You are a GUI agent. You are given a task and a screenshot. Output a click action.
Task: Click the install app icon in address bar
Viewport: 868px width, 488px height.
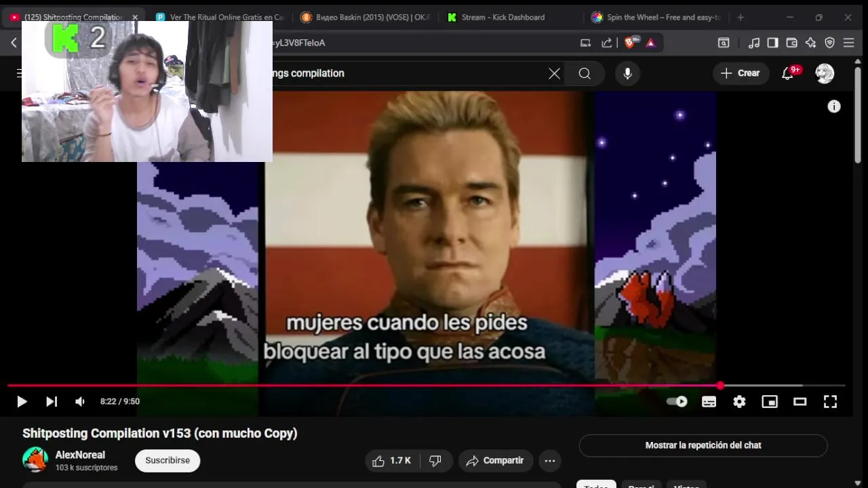tap(585, 43)
